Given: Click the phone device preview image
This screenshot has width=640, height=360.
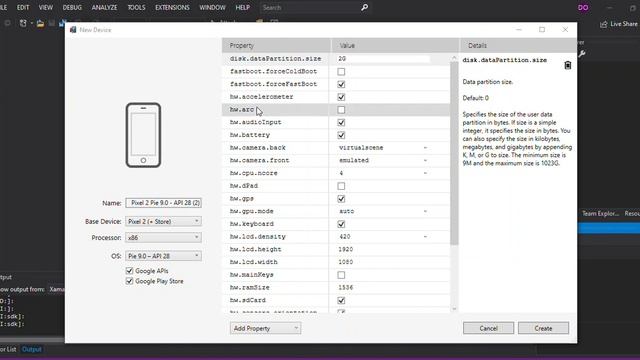Looking at the screenshot, I should [143, 135].
